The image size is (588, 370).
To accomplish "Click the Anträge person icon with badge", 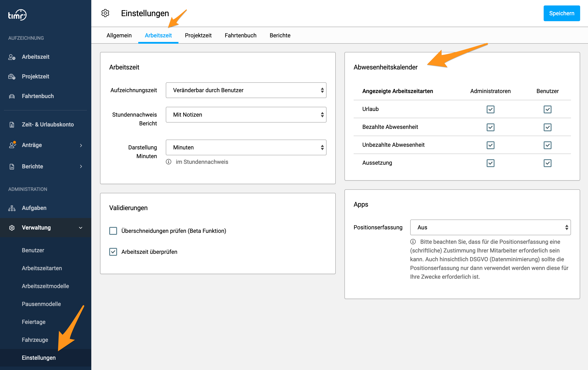I will point(12,145).
